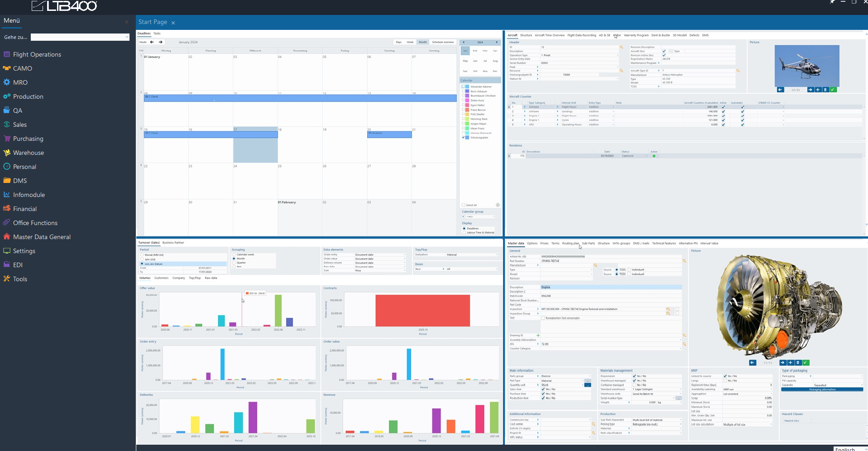Go to next month using calendar forward arrow
The image size is (868, 451).
click(160, 42)
